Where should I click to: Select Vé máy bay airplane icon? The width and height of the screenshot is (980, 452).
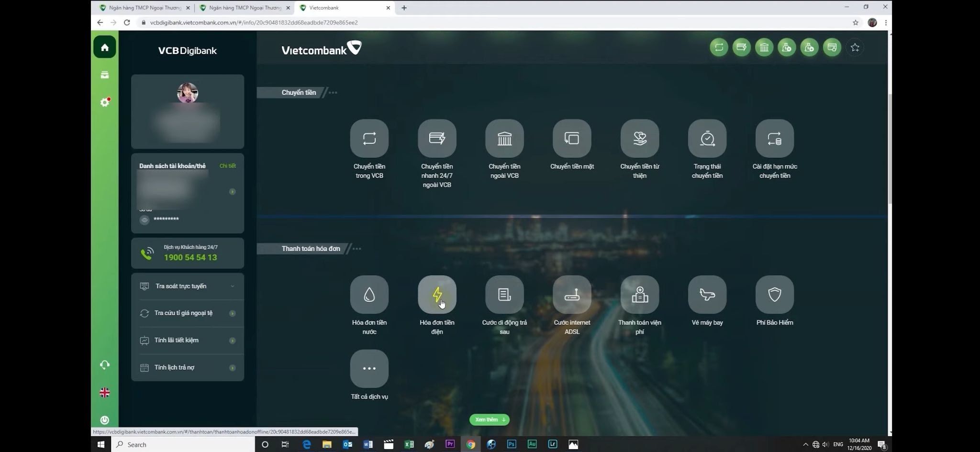click(x=707, y=295)
